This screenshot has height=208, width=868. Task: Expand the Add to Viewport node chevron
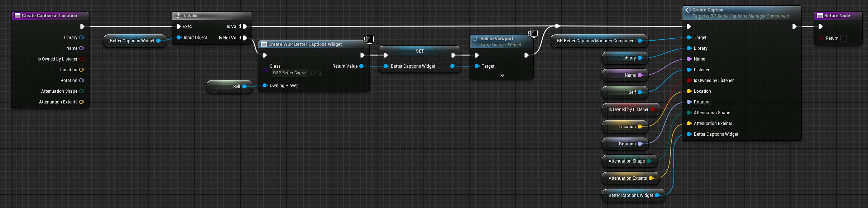pyautogui.click(x=502, y=76)
